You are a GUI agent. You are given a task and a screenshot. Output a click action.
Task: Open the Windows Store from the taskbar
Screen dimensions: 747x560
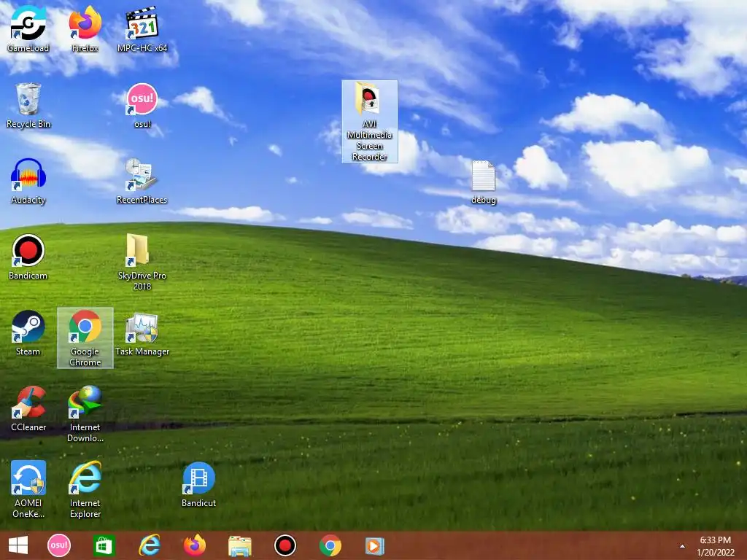104,545
